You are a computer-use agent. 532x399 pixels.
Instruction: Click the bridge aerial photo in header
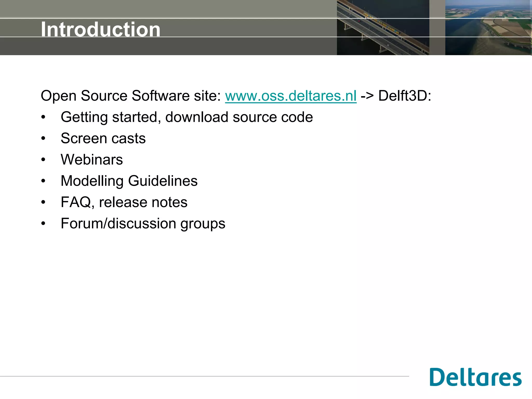383,28
